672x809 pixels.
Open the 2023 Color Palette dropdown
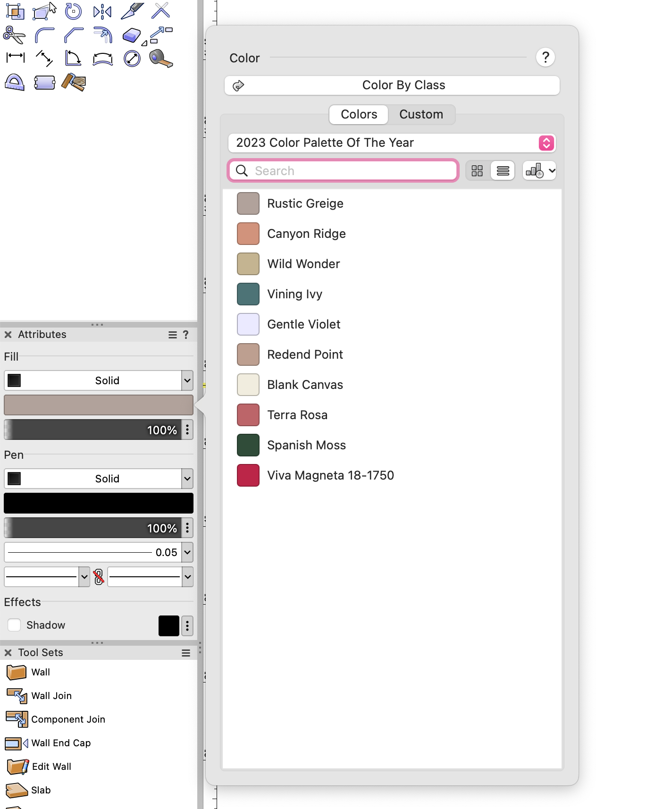coord(392,143)
